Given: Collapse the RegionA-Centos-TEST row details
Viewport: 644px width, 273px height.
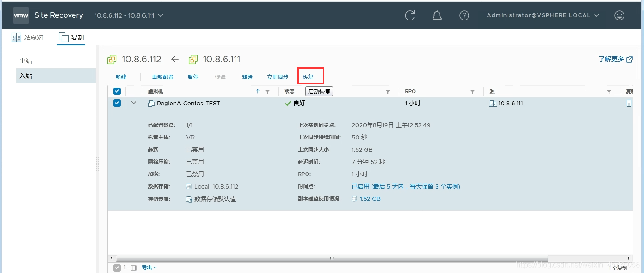Looking at the screenshot, I should [134, 103].
